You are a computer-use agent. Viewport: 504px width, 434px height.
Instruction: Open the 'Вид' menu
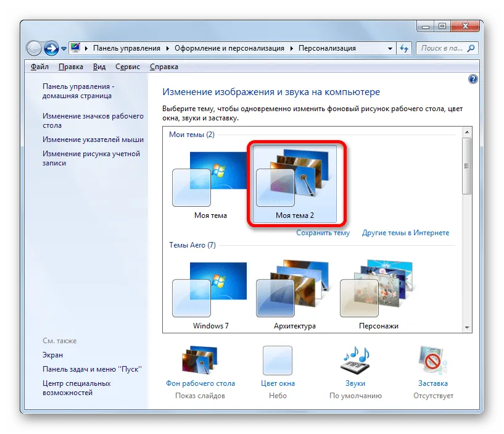pos(99,67)
